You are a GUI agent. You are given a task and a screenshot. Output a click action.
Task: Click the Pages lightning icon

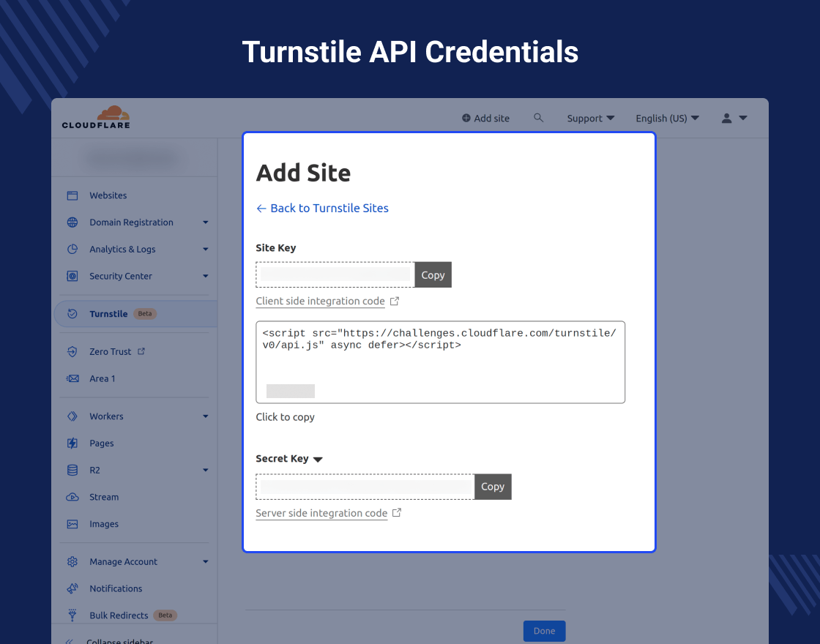tap(72, 443)
